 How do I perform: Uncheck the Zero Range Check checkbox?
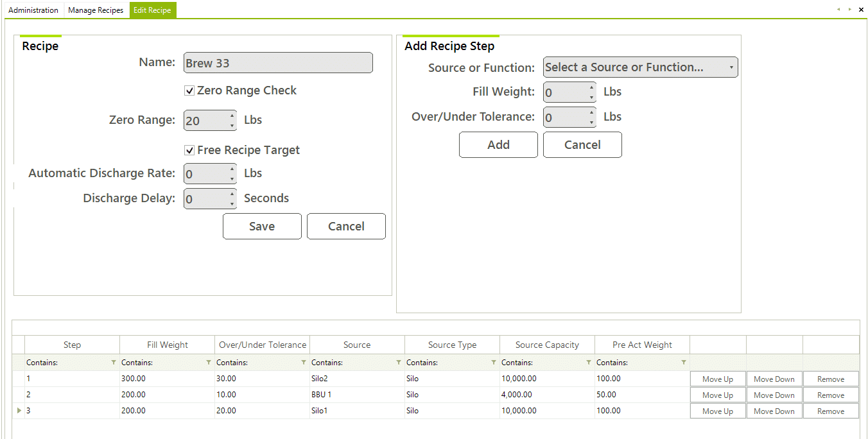(x=189, y=91)
